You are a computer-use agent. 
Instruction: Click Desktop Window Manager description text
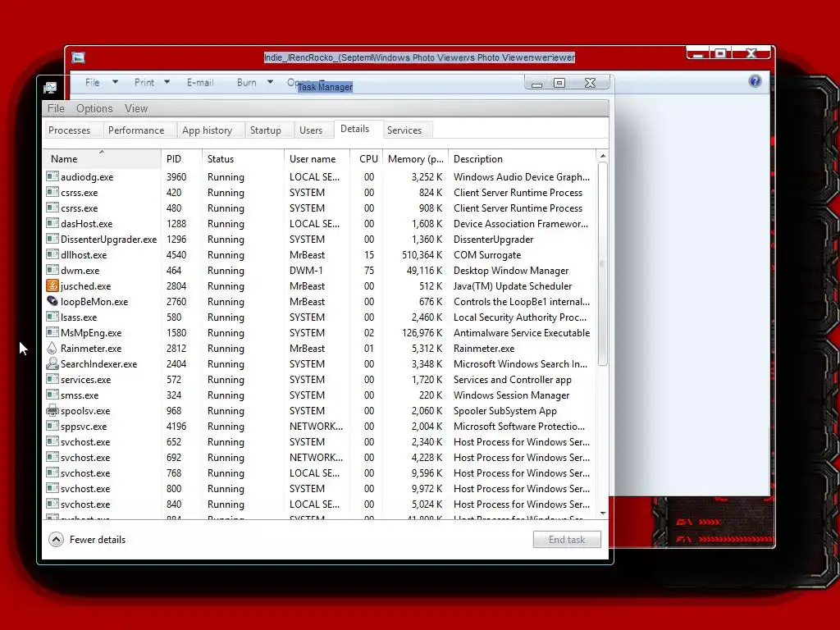511,271
